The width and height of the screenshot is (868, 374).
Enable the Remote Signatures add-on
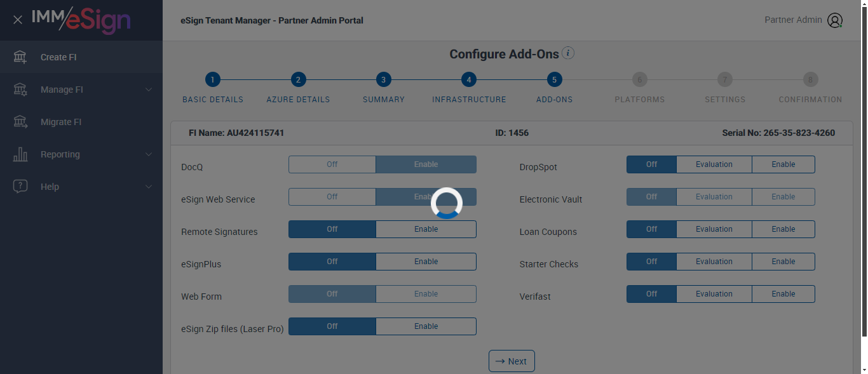point(426,229)
